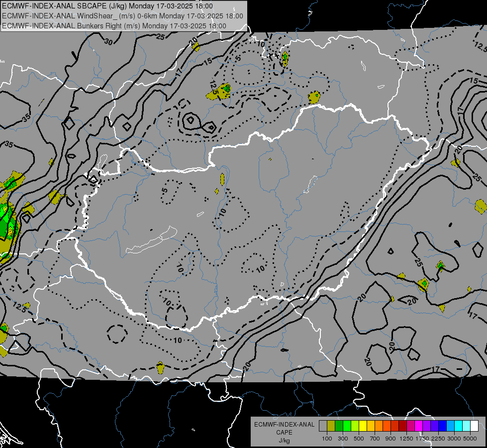
Task: Click the WindShear 0-6km header line
Action: tap(122, 16)
